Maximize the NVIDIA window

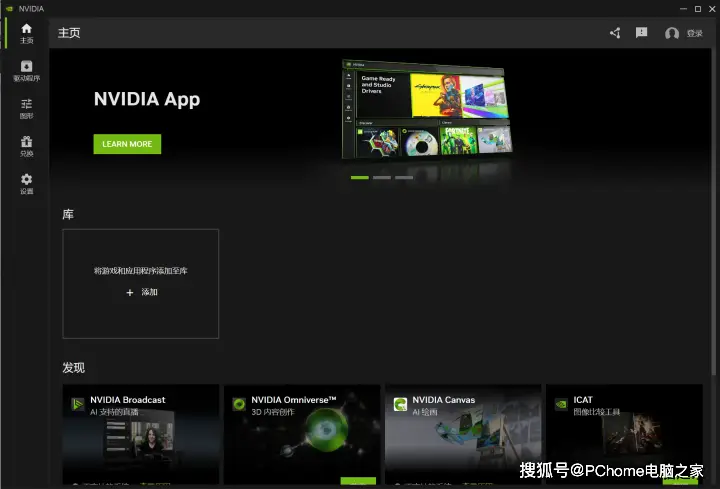pyautogui.click(x=698, y=9)
